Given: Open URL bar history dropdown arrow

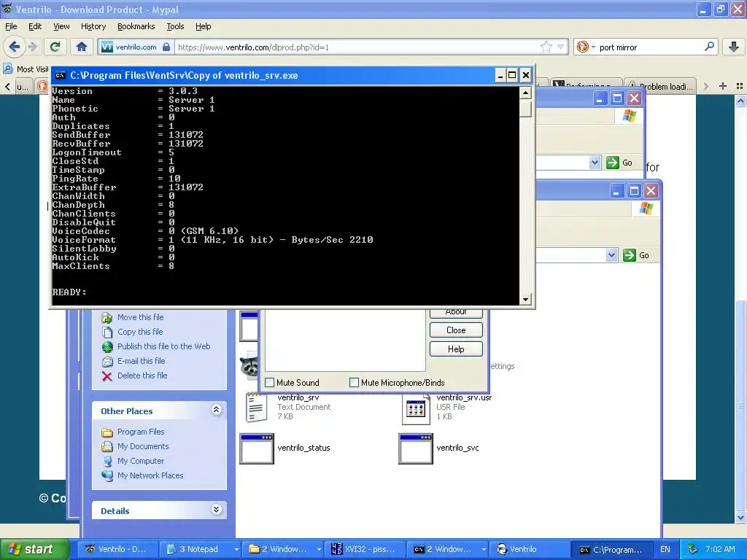Looking at the screenshot, I should [561, 47].
